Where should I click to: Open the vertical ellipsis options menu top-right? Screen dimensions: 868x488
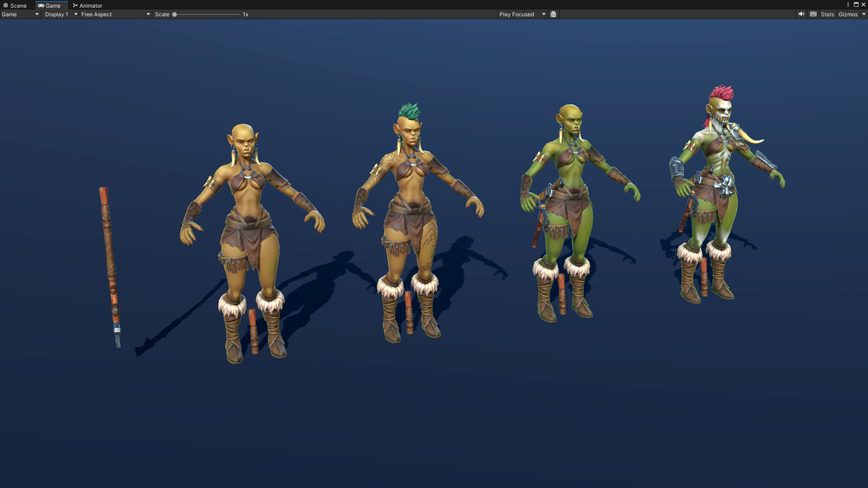[x=847, y=4]
